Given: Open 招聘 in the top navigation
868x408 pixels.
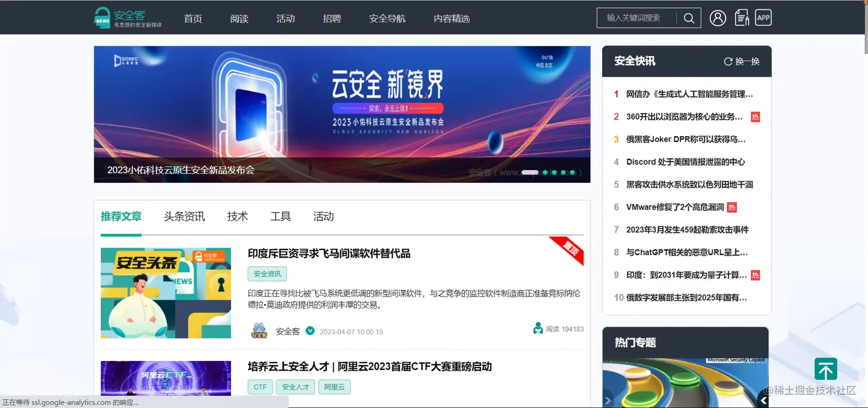Looking at the screenshot, I should (332, 18).
